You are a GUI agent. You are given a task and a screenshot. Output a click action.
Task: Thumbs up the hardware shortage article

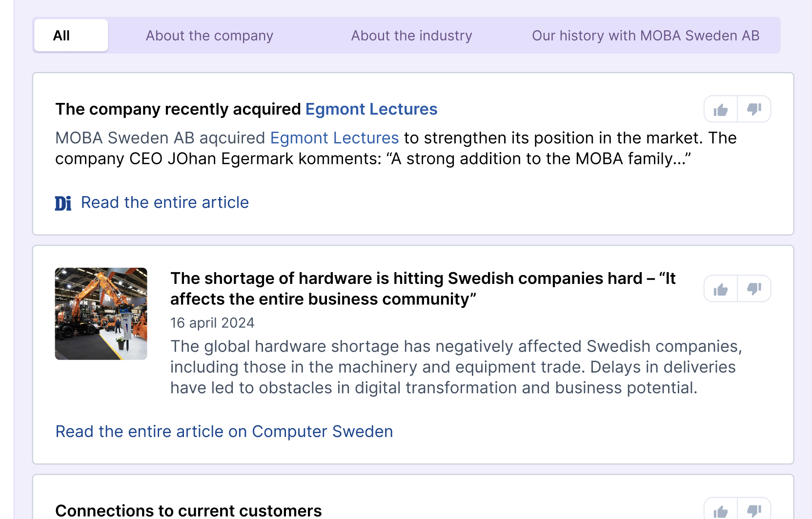point(720,289)
